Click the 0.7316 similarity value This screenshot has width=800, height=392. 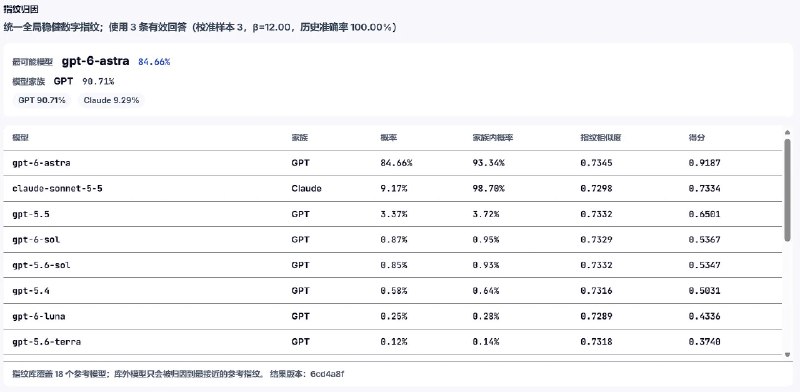tap(596, 291)
